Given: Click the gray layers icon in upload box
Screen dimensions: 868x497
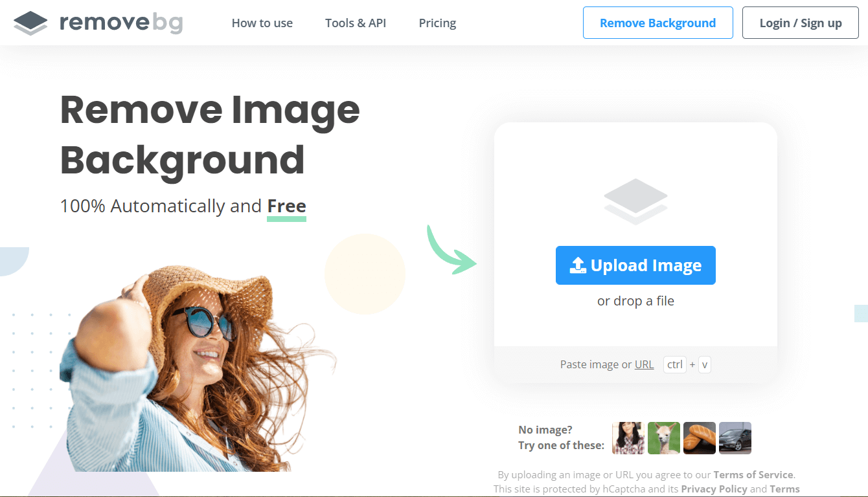Looking at the screenshot, I should pos(635,202).
